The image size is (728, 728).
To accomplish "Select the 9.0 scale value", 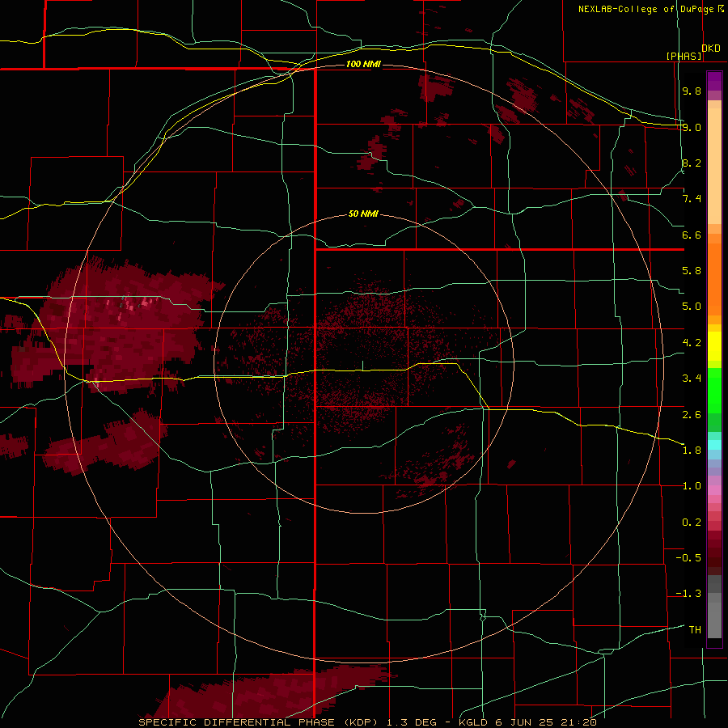I will 692,127.
